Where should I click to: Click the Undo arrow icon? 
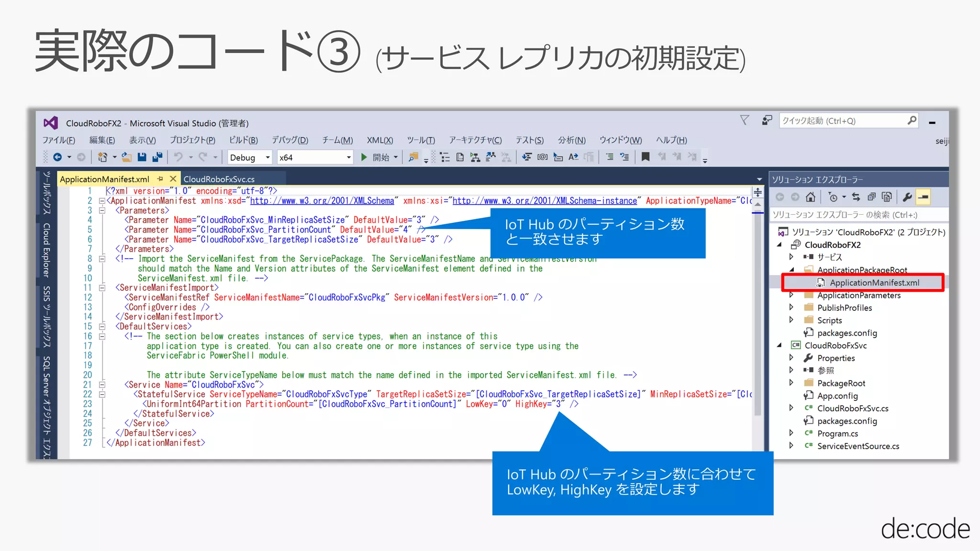click(x=178, y=157)
